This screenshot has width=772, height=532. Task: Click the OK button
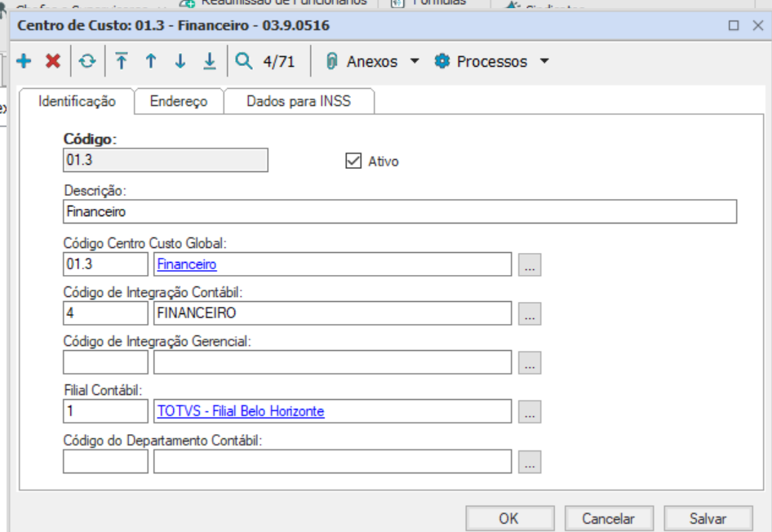click(x=509, y=518)
